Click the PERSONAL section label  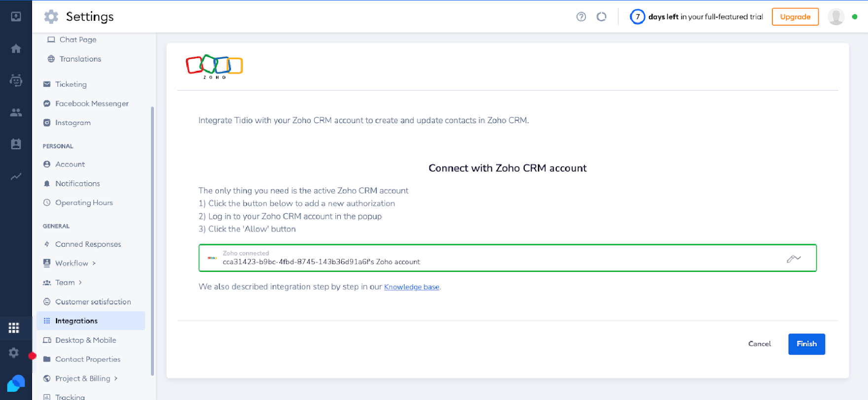tap(58, 146)
